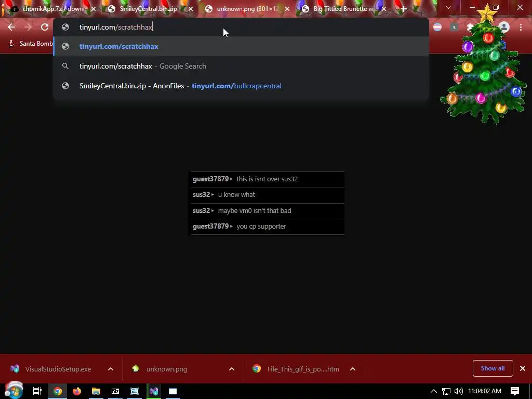The width and height of the screenshot is (532, 399).
Task: Launch Firefox from the taskbar
Action: click(x=77, y=391)
